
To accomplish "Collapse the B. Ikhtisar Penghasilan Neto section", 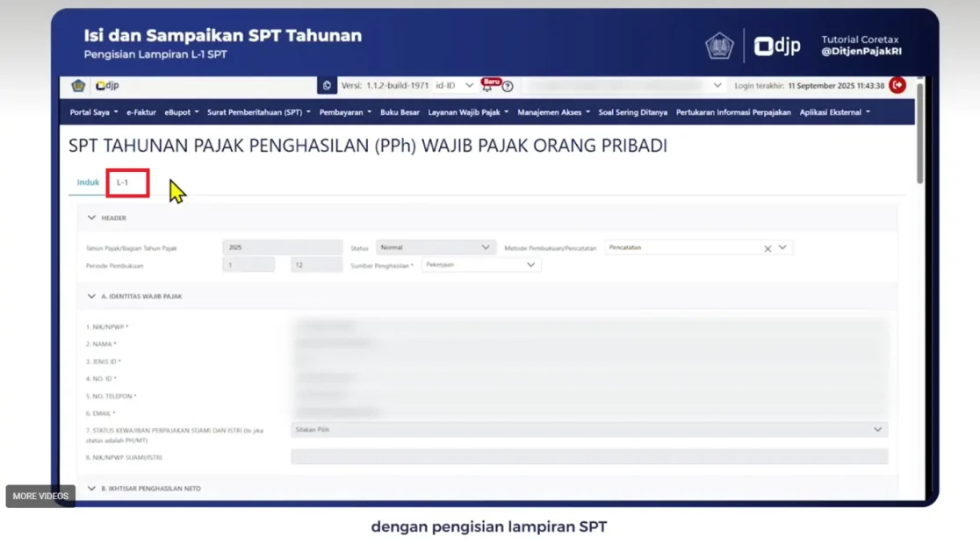I will 91,489.
